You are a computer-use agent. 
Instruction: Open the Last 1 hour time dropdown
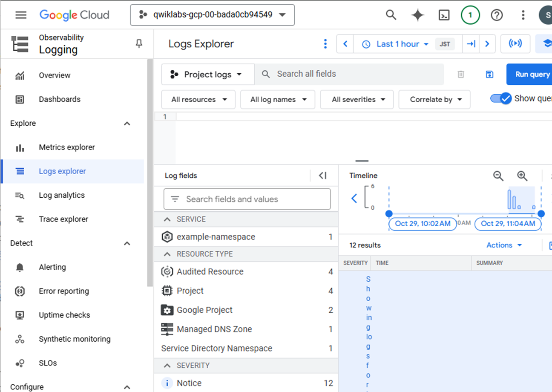(395, 44)
